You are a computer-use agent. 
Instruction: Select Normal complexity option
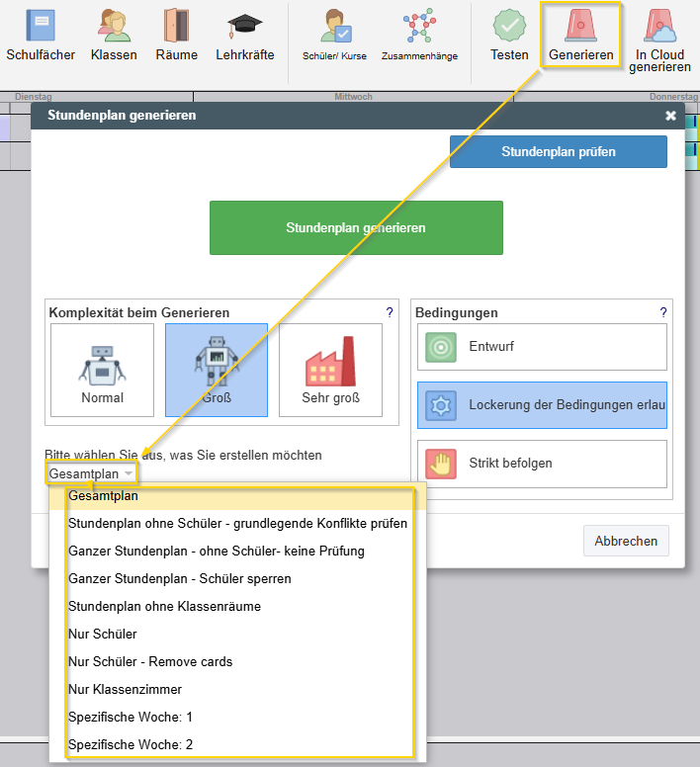[102, 371]
